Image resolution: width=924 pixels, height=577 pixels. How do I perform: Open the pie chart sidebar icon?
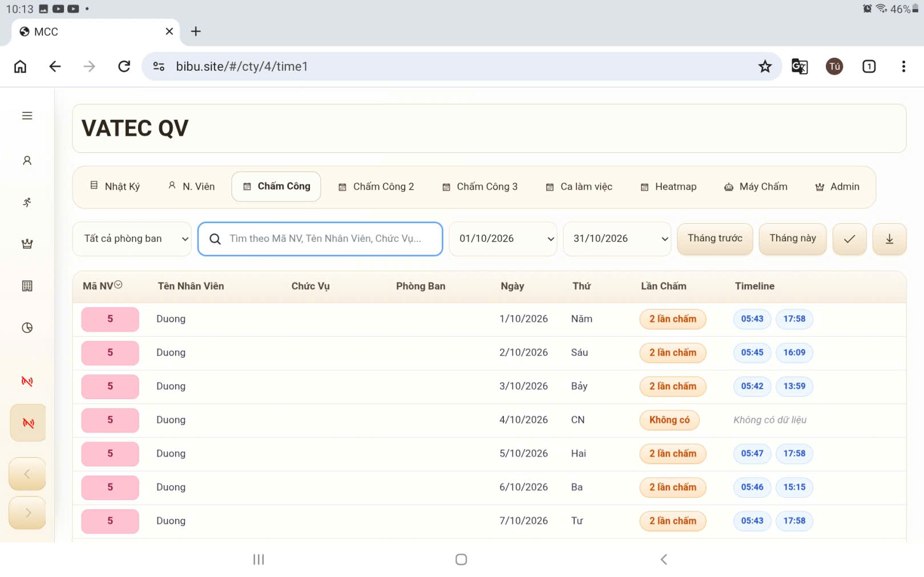coord(27,328)
